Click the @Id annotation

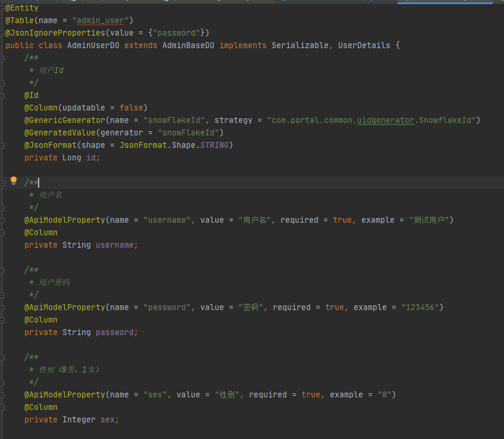[31, 96]
